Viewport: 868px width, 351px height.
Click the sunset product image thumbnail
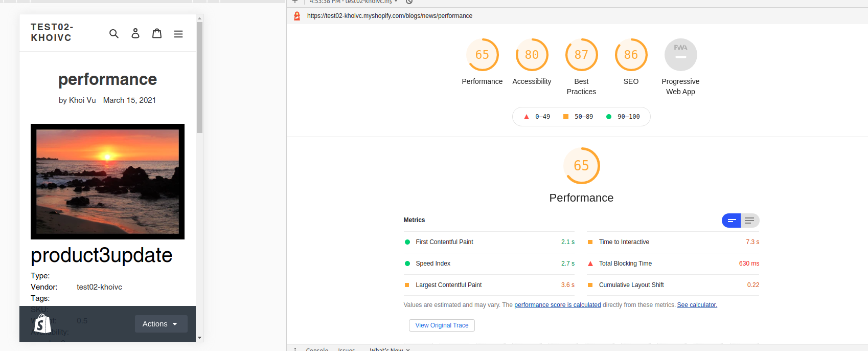[107, 182]
